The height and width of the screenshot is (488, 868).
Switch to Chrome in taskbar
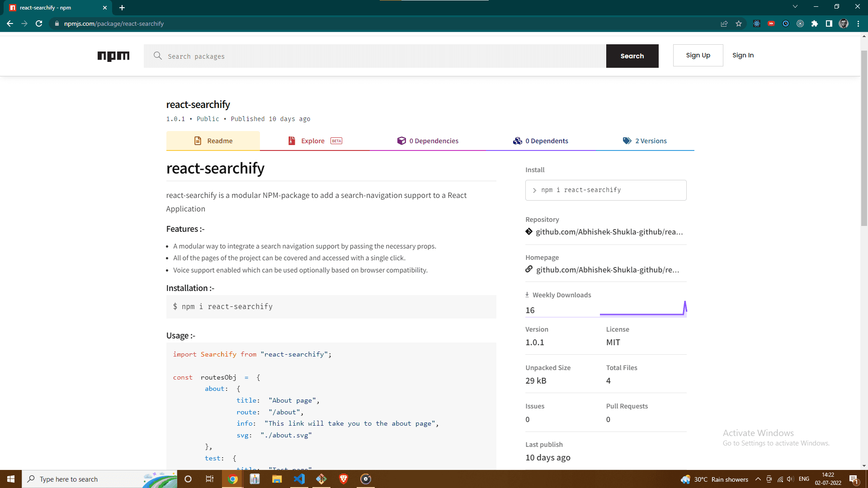pyautogui.click(x=233, y=479)
